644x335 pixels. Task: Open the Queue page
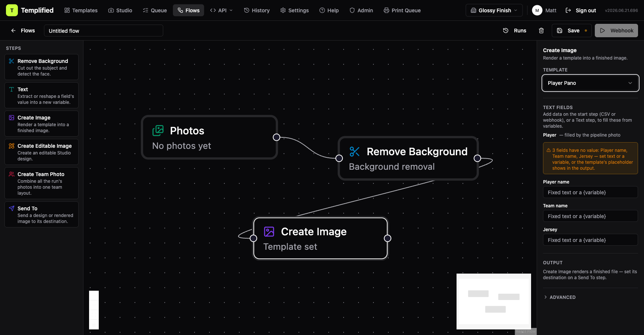click(x=155, y=10)
